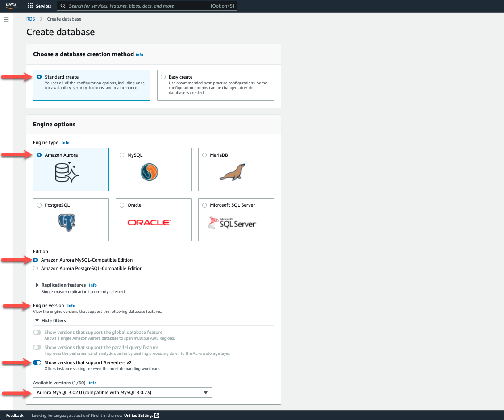Open the Available versions dropdown
504x420 pixels.
click(x=122, y=393)
